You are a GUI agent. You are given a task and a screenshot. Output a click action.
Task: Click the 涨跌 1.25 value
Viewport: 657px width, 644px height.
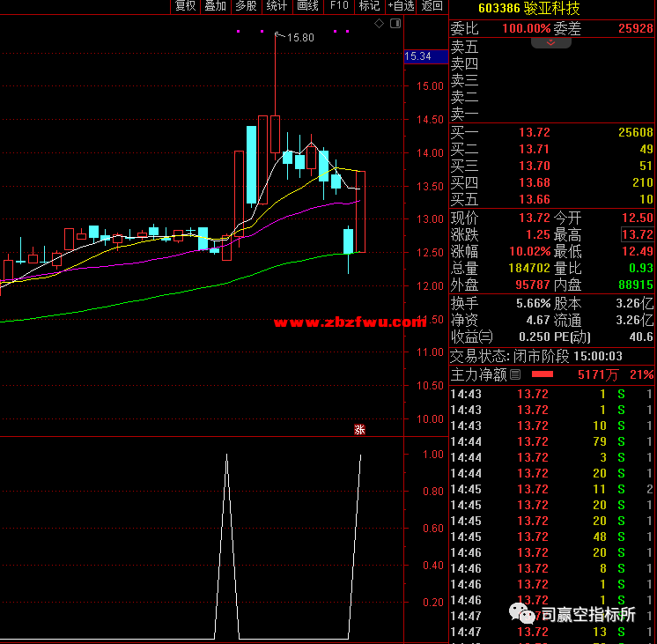(538, 235)
